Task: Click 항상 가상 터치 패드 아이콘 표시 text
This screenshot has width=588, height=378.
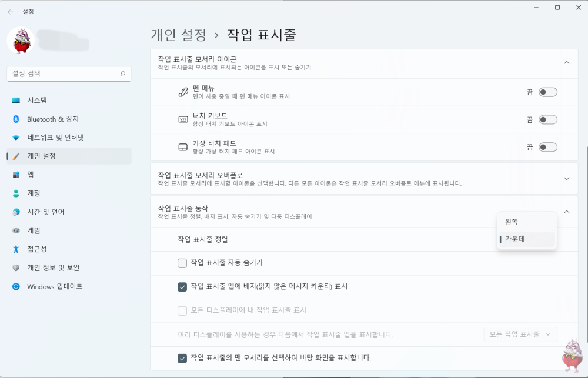Action: click(x=233, y=152)
